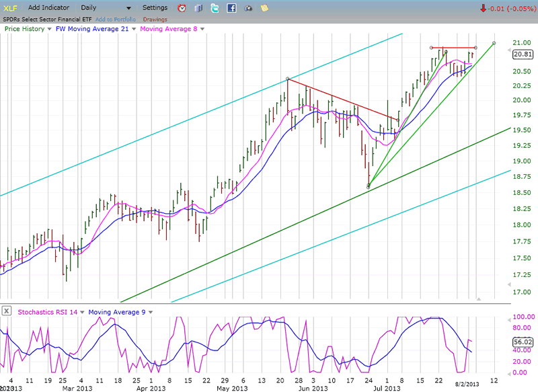
Task: Click the Add to Portfolio link
Action: 116,19
